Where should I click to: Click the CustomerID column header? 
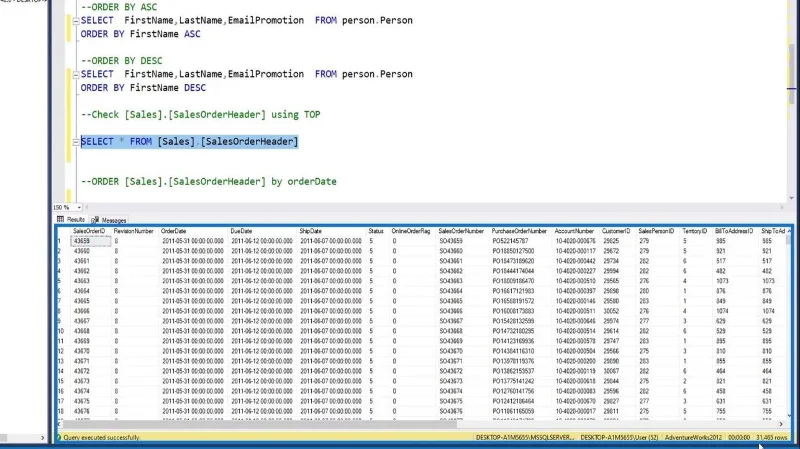tap(616, 231)
